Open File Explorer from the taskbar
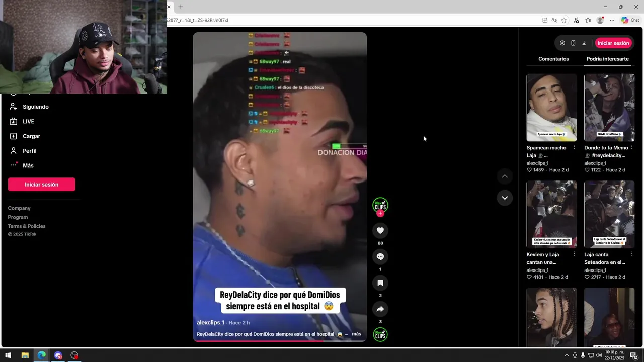644x362 pixels. [x=25, y=355]
